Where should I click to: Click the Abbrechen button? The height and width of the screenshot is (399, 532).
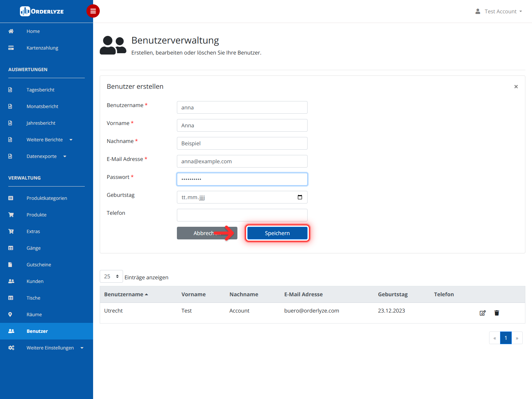click(x=207, y=233)
